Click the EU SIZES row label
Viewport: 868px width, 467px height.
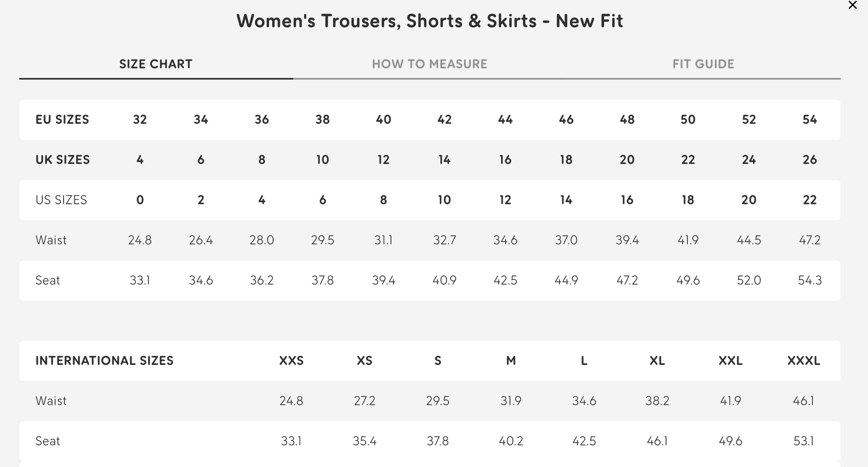pyautogui.click(x=62, y=120)
